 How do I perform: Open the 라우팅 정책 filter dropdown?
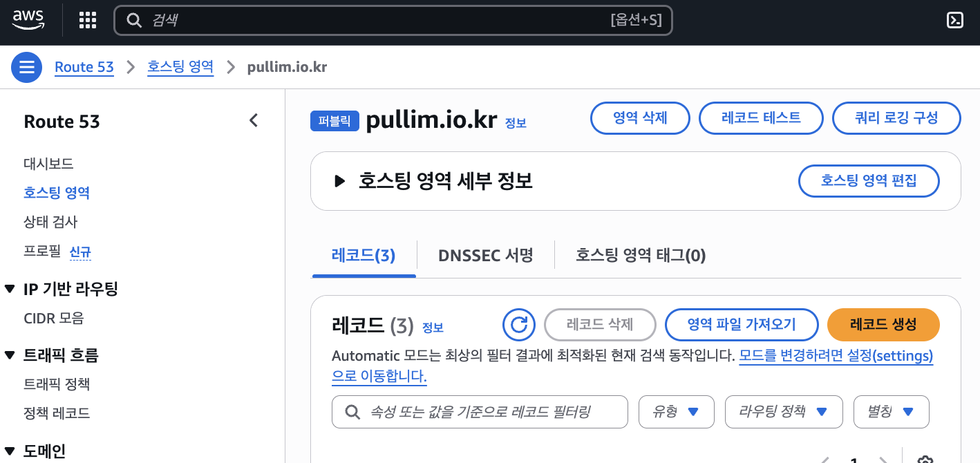(784, 412)
